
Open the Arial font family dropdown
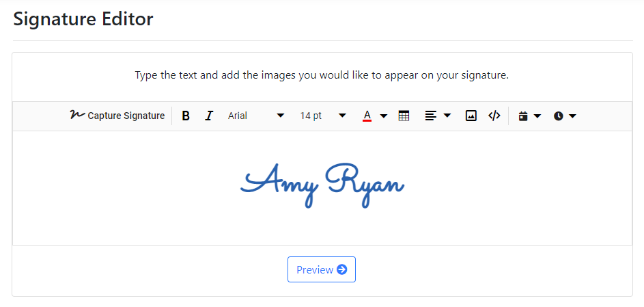pos(256,116)
